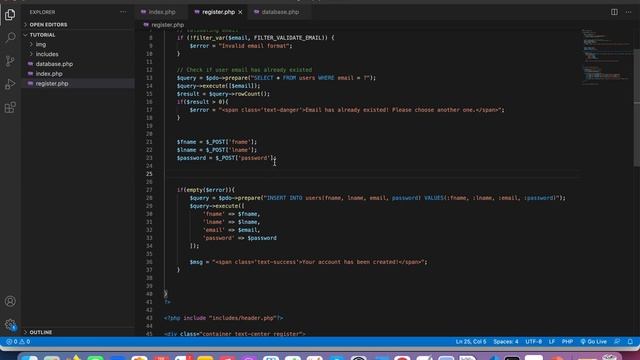Select register.php in the file tree
This screenshot has height=360, width=640.
(x=78, y=84)
